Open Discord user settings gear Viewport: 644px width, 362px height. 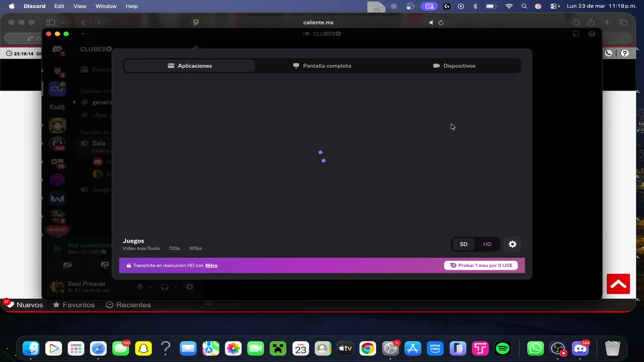(x=190, y=287)
